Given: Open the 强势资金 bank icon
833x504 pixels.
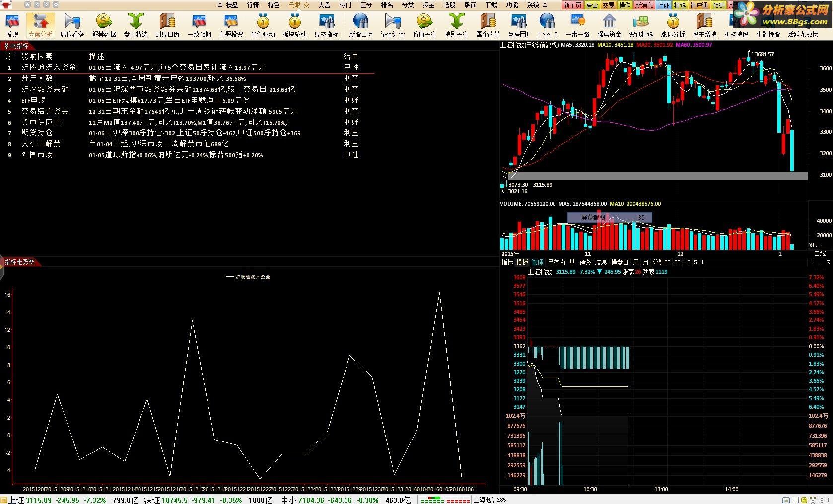Looking at the screenshot, I should 609,26.
